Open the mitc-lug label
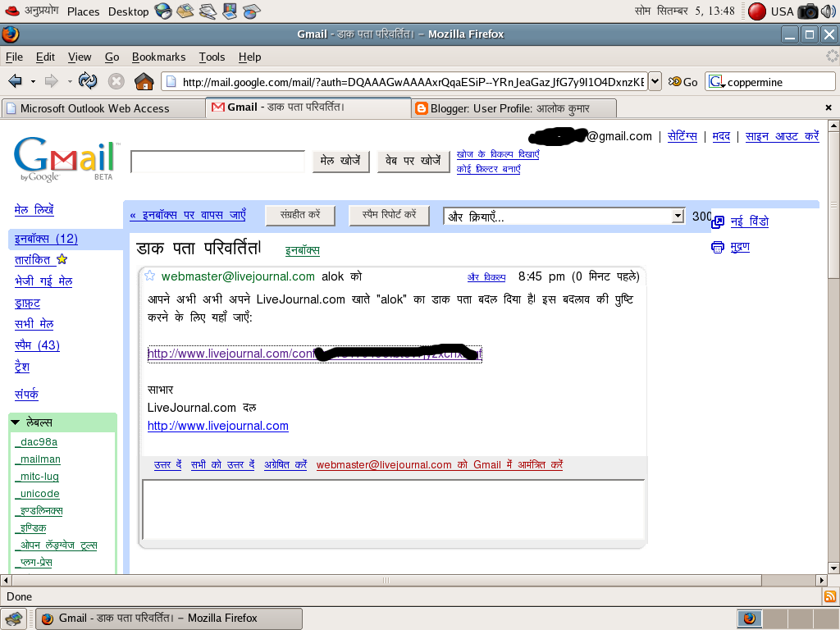 click(x=37, y=477)
